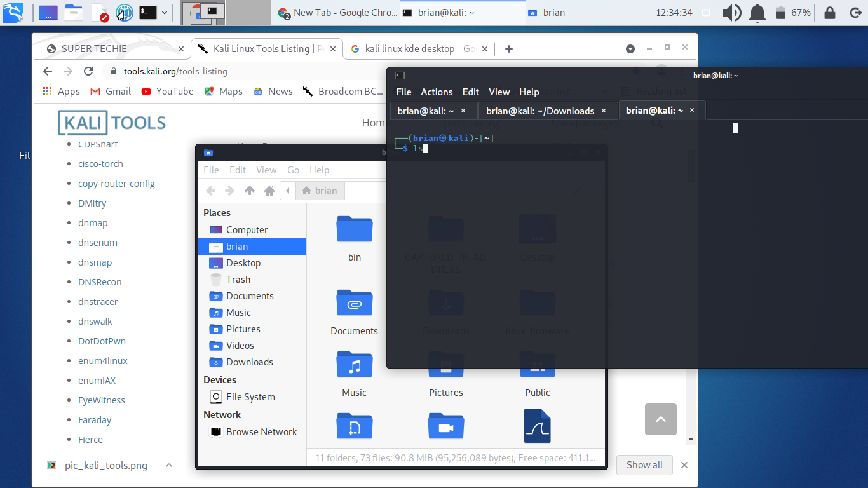
Task: Go to home folder in file manager toolbar
Action: (269, 191)
